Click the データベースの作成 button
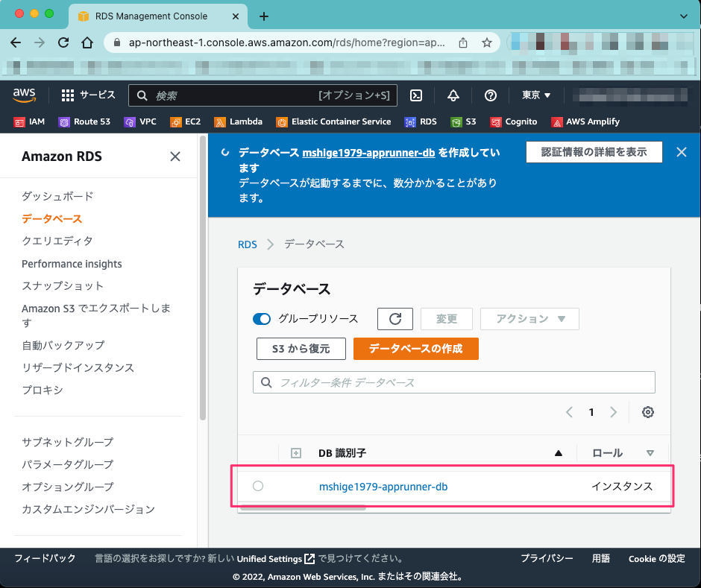Viewport: 701px width, 588px height. point(416,349)
